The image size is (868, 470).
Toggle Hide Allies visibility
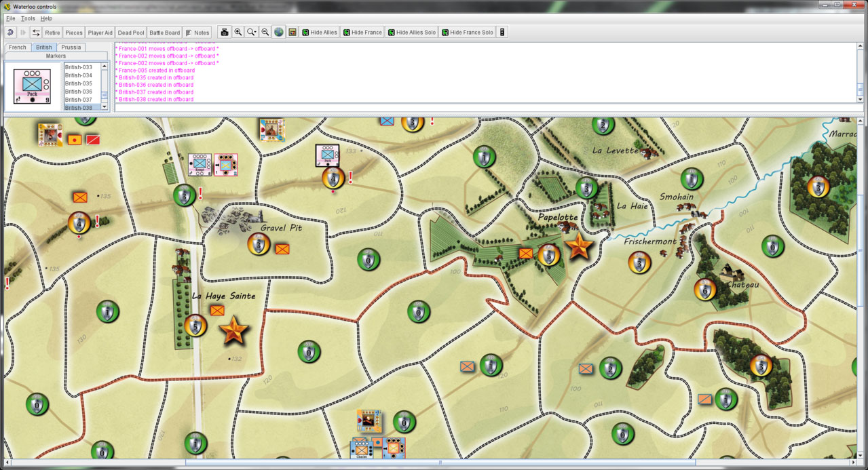pos(320,33)
